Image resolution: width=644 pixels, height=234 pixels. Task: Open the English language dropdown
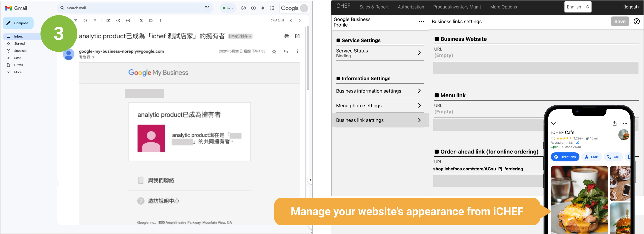click(578, 7)
